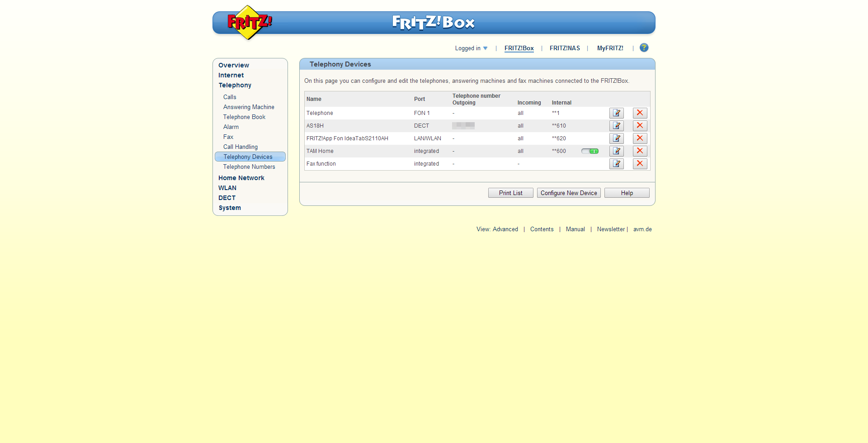Screen dimensions: 868x443
Task: Switch to the MyFRITZ! tab
Action: [610, 48]
